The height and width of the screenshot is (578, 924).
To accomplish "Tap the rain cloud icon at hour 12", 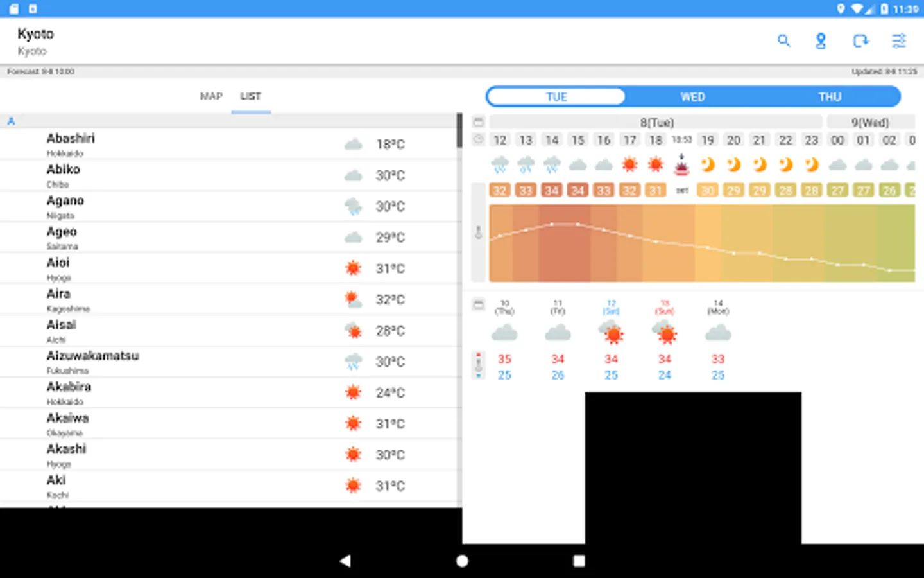I will [x=500, y=165].
